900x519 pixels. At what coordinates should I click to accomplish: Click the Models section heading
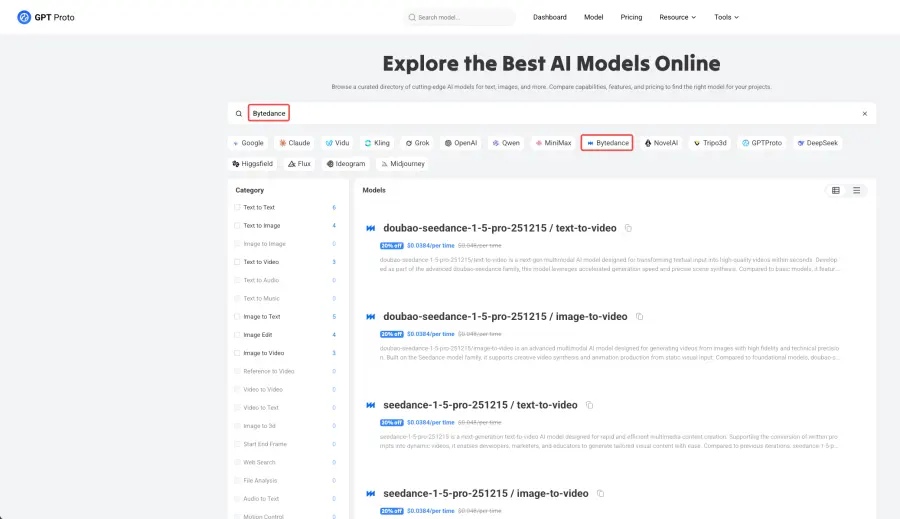(x=374, y=190)
